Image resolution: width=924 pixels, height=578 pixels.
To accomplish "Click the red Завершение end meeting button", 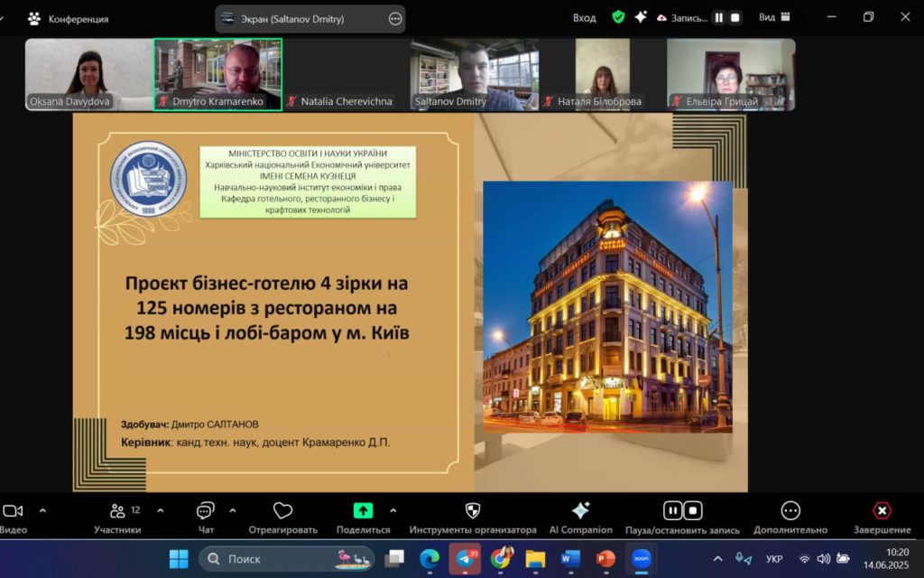I will click(882, 511).
